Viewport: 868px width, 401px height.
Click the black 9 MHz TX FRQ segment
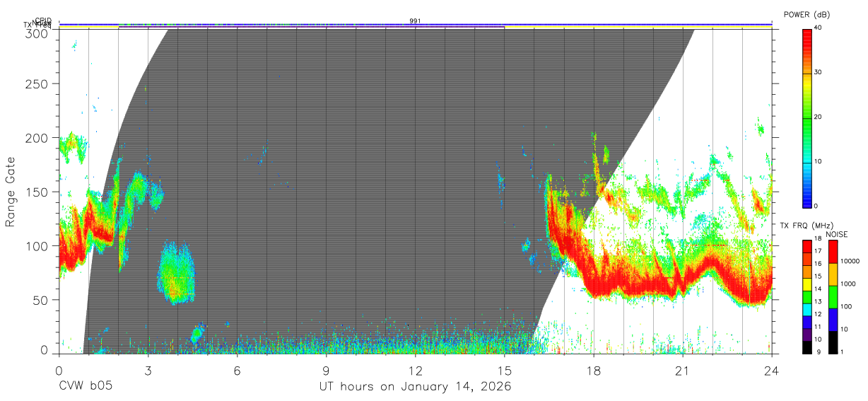[x=807, y=347]
